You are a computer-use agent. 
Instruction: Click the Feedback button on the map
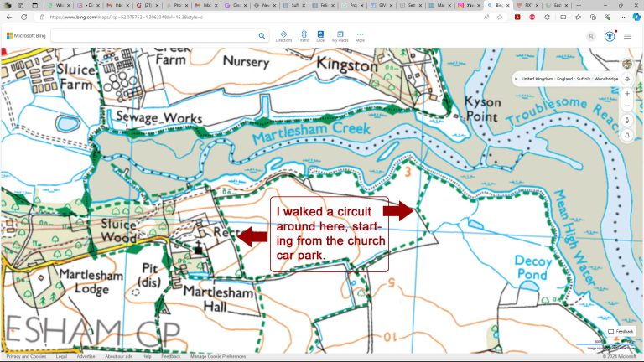pos(621,332)
